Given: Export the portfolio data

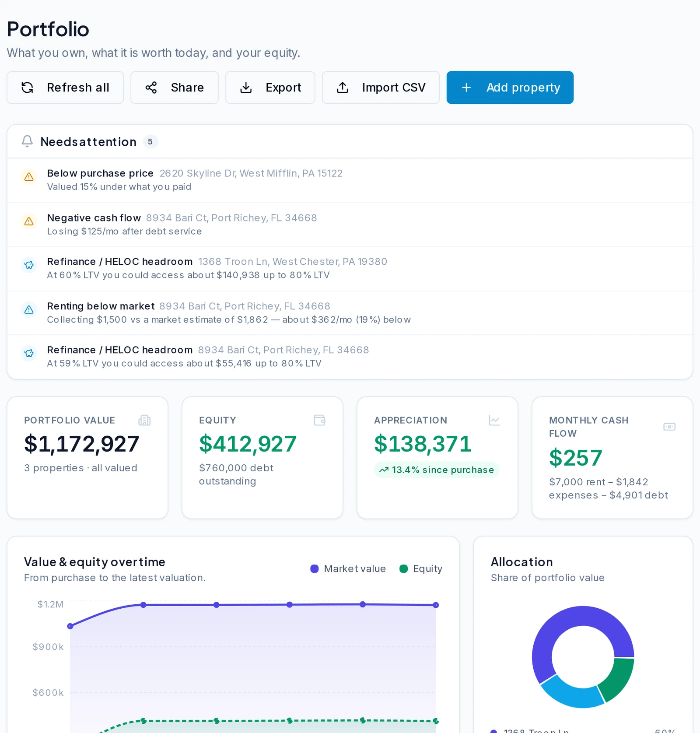Looking at the screenshot, I should point(270,88).
